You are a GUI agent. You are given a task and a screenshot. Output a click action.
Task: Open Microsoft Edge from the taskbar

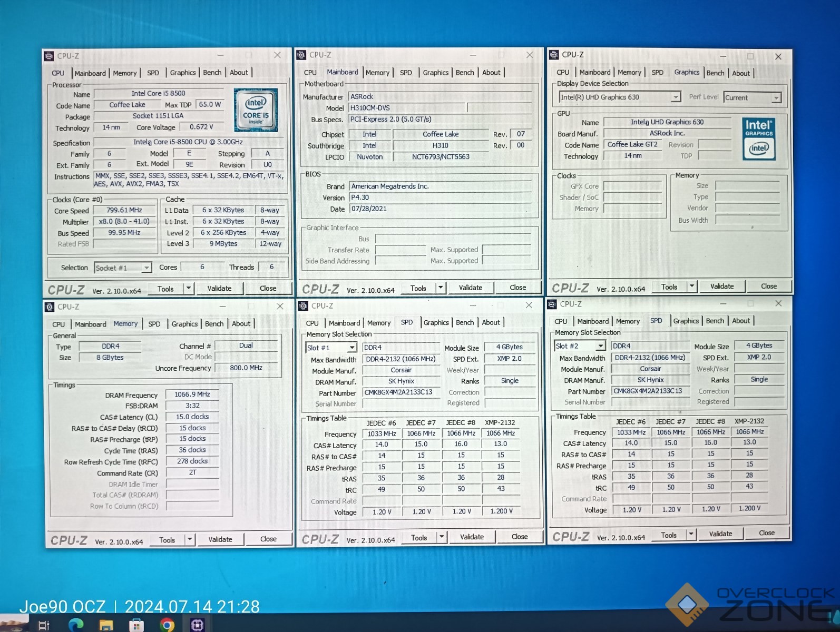click(76, 625)
